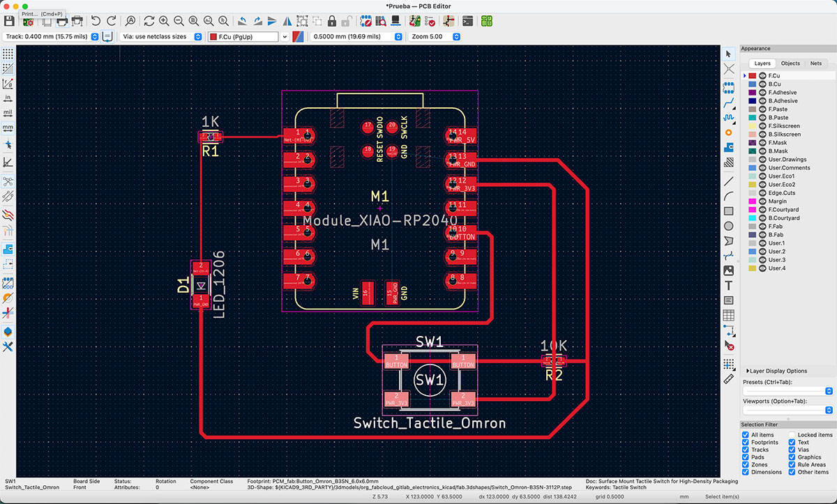Enable the Locked items selection filter
This screenshot has height=504, width=837.
tap(791, 434)
